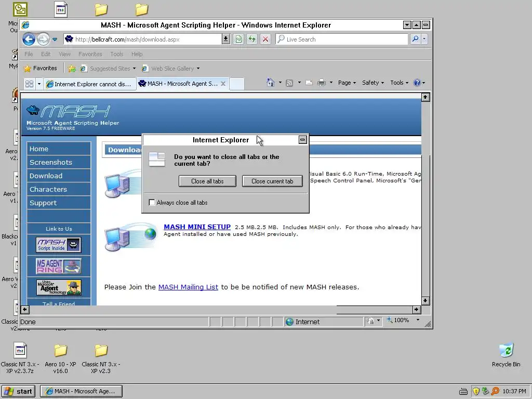Click the security shield tray icon

tap(476, 391)
